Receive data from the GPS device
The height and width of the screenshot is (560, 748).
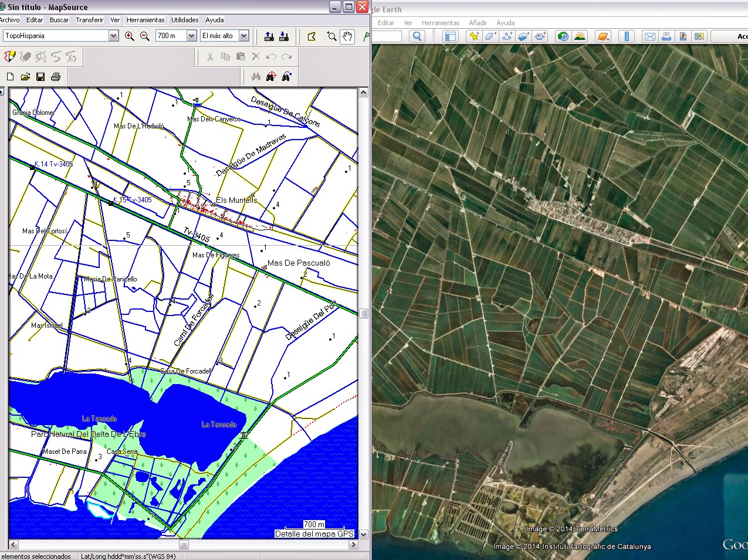(285, 36)
